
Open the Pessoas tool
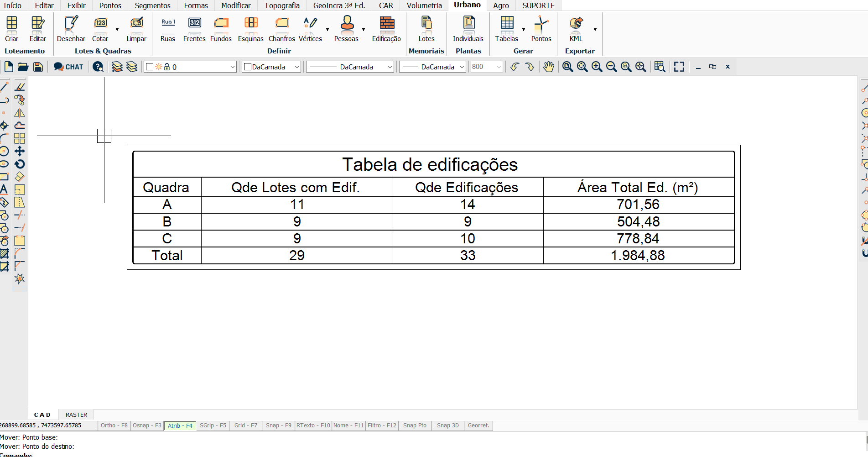coord(347,28)
